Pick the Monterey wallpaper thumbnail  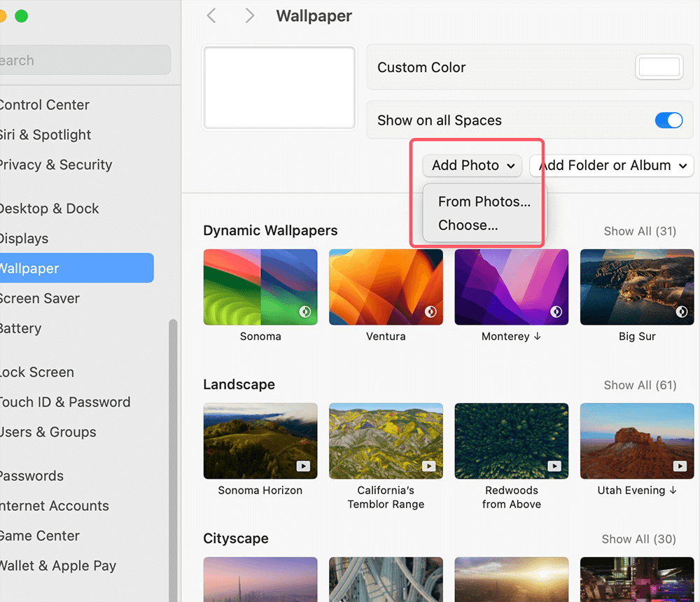511,287
